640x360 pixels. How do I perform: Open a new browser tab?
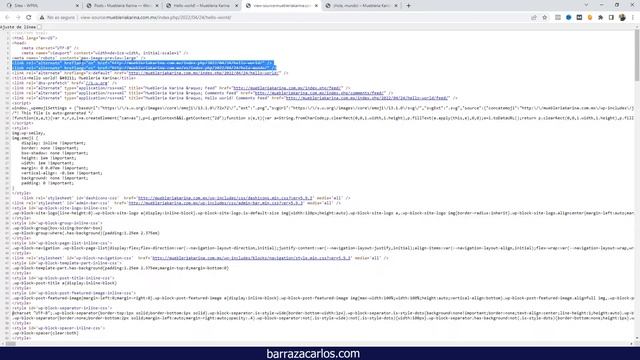tap(408, 6)
